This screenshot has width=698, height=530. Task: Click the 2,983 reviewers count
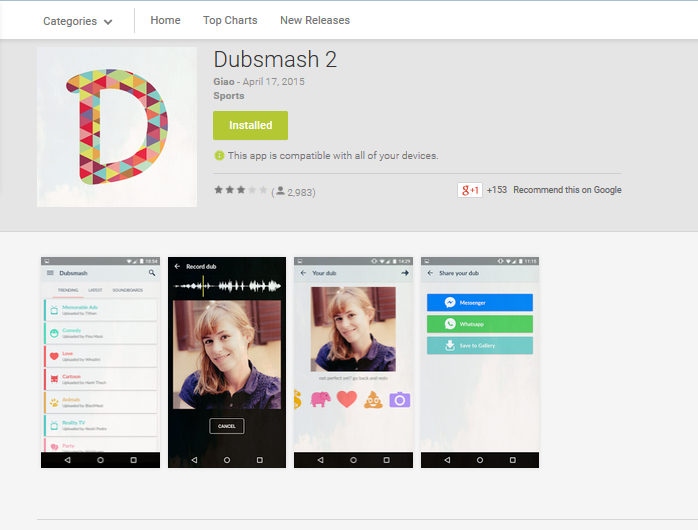click(293, 192)
